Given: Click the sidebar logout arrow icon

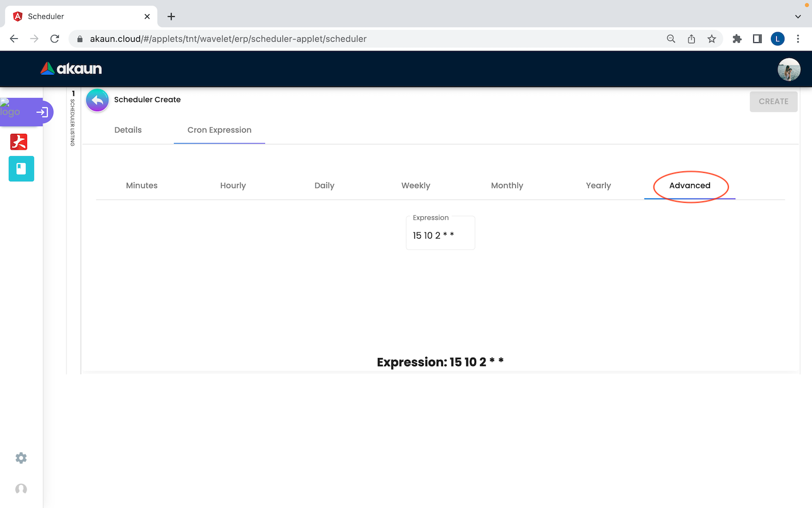Looking at the screenshot, I should [x=42, y=112].
